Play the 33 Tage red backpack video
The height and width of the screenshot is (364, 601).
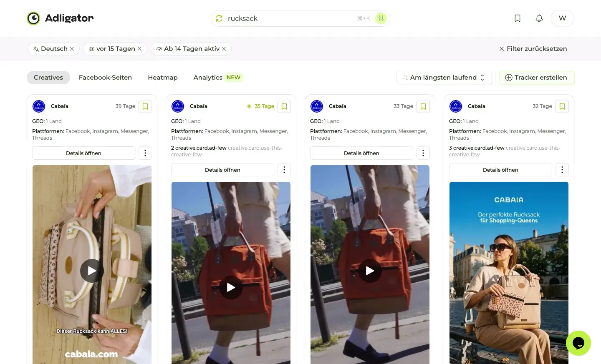(370, 271)
